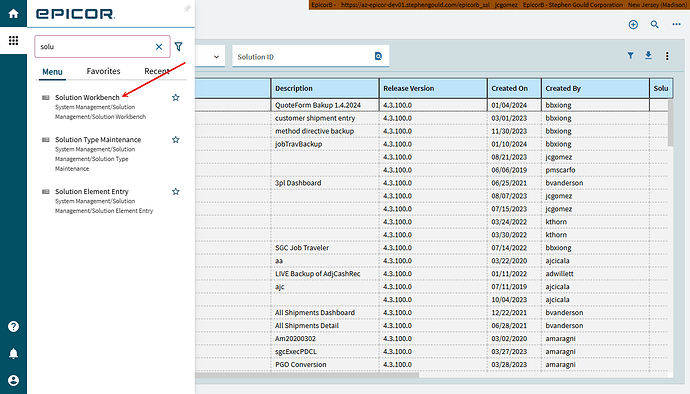Image resolution: width=690 pixels, height=394 pixels.
Task: Switch to the Menu tab
Action: (52, 71)
